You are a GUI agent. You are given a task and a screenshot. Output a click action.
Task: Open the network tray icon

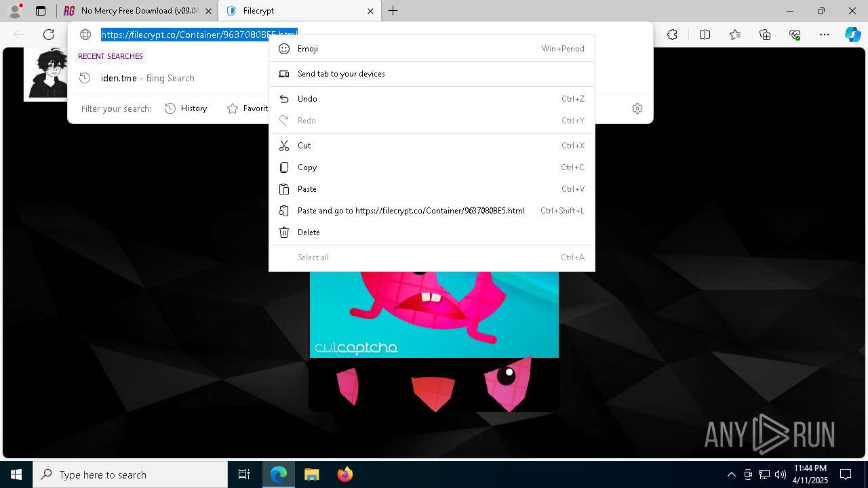click(x=764, y=474)
